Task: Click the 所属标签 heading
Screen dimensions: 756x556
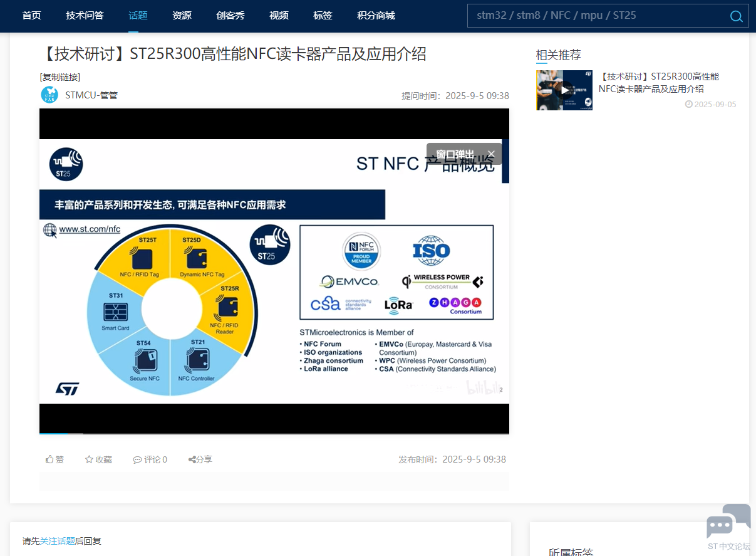Action: (x=571, y=552)
